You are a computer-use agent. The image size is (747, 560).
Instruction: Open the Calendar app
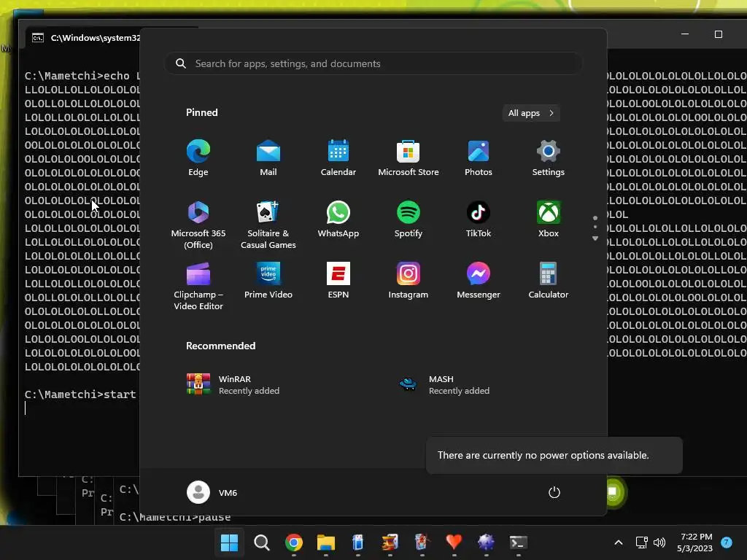point(338,158)
